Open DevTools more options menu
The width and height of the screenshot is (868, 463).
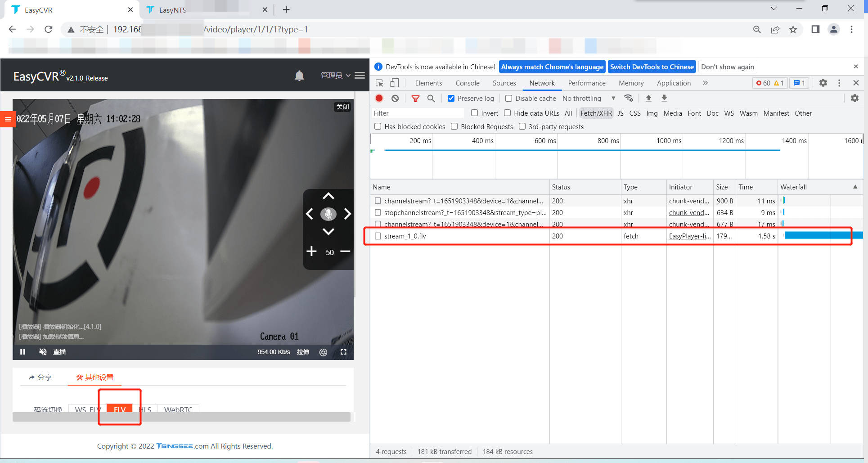point(839,83)
